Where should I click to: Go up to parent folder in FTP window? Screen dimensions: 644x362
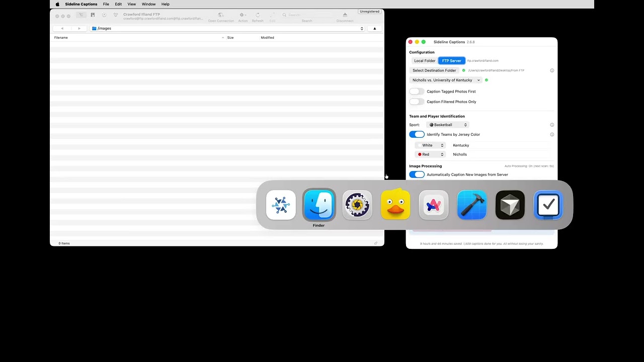pyautogui.click(x=374, y=28)
